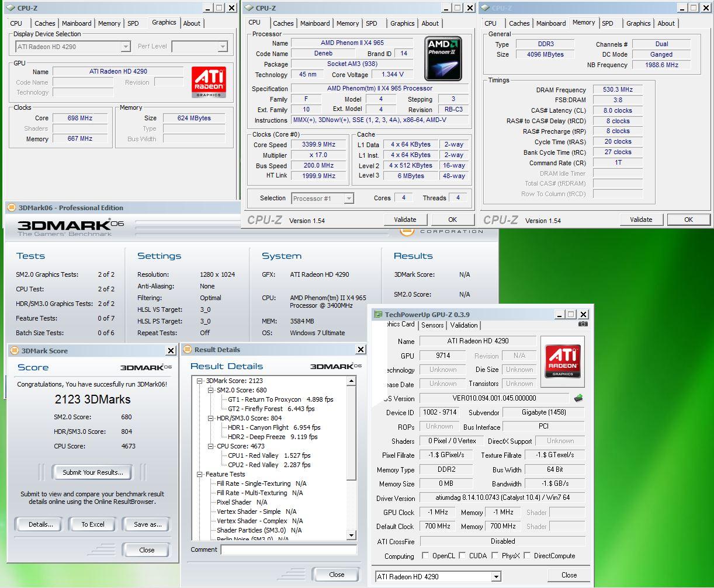Close the Result Details window with X
The height and width of the screenshot is (588, 714).
(361, 349)
